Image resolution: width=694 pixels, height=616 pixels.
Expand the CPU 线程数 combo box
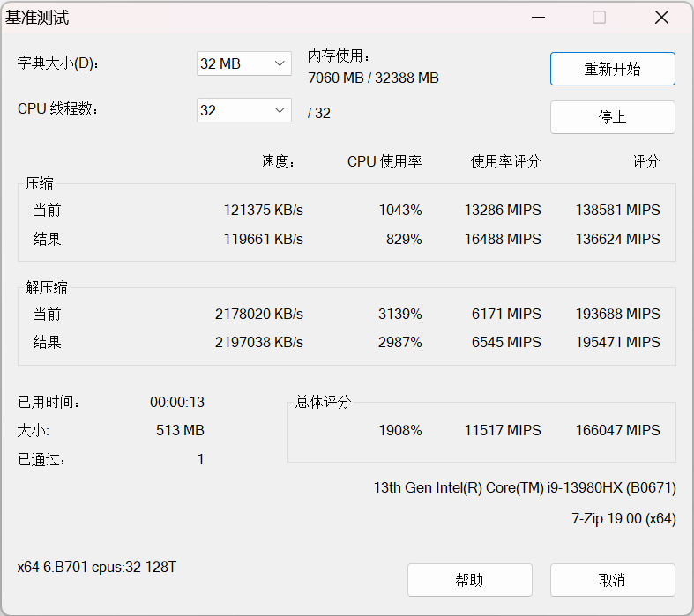pyautogui.click(x=243, y=110)
